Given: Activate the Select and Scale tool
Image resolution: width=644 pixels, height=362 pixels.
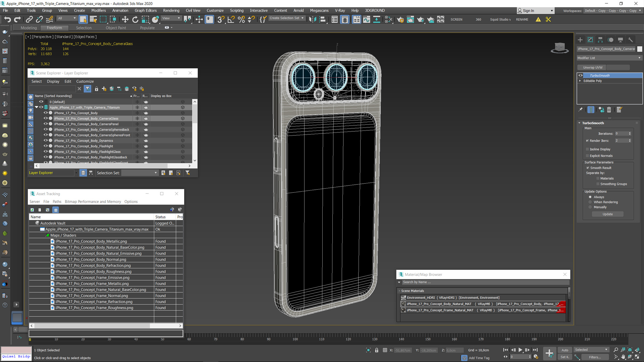Looking at the screenshot, I should pyautogui.click(x=145, y=19).
